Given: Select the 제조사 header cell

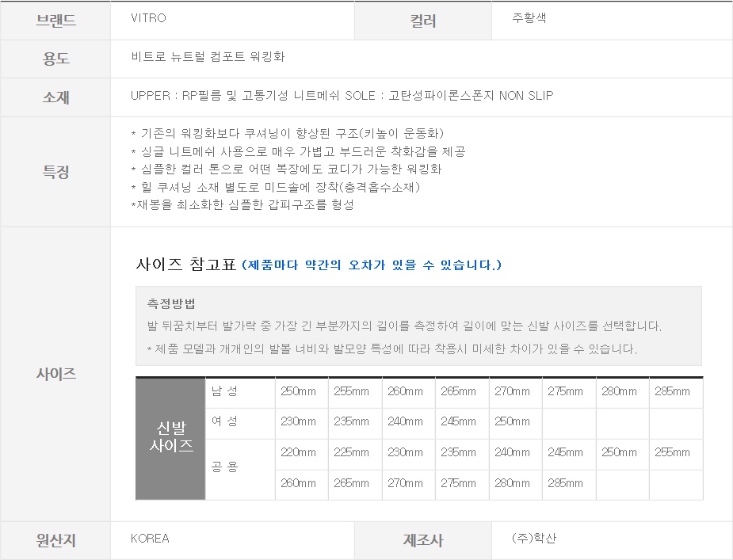Looking at the screenshot, I should click(x=423, y=541).
